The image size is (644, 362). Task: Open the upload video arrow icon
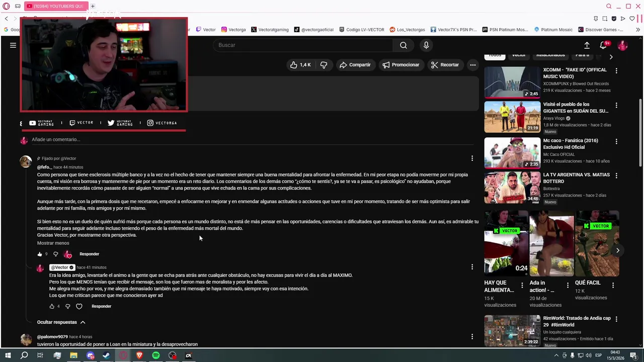pos(587,45)
